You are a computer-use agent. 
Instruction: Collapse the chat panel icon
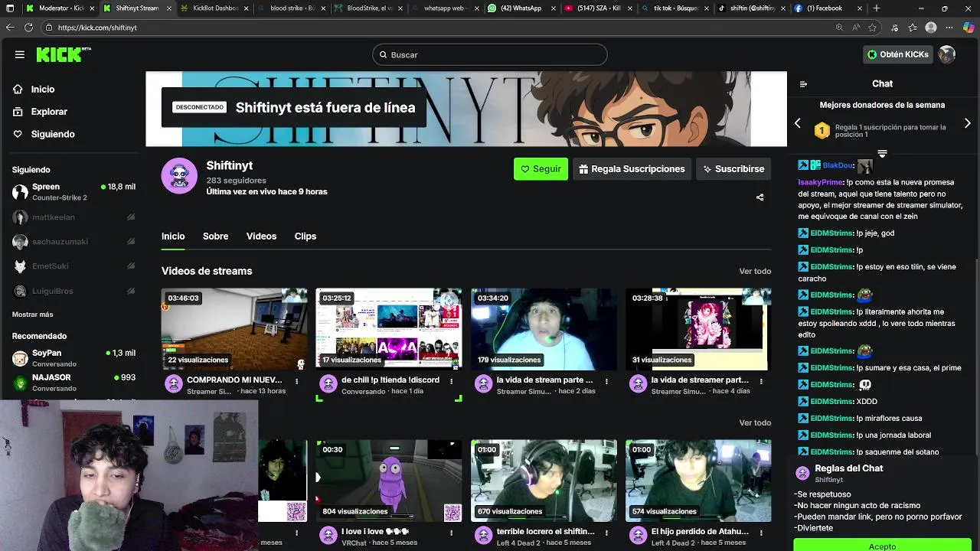click(803, 84)
